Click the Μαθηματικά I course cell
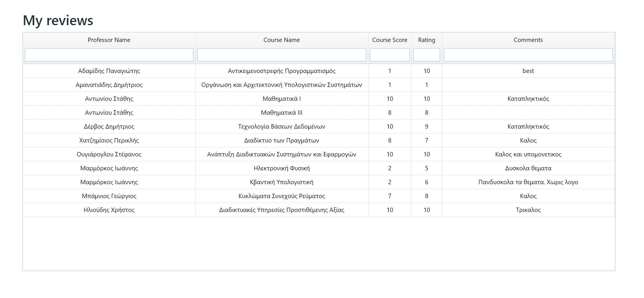This screenshot has width=644, height=298. pos(282,99)
